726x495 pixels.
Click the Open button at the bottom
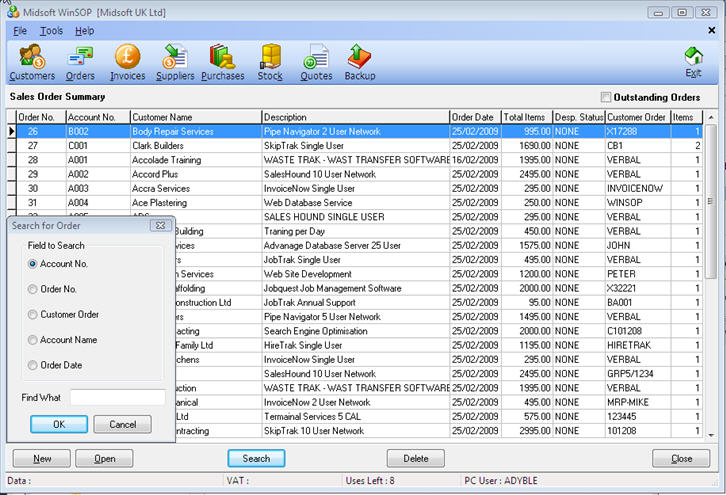pyautogui.click(x=105, y=458)
